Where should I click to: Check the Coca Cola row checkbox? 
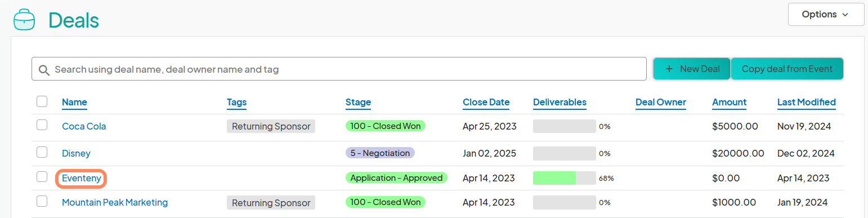click(42, 125)
